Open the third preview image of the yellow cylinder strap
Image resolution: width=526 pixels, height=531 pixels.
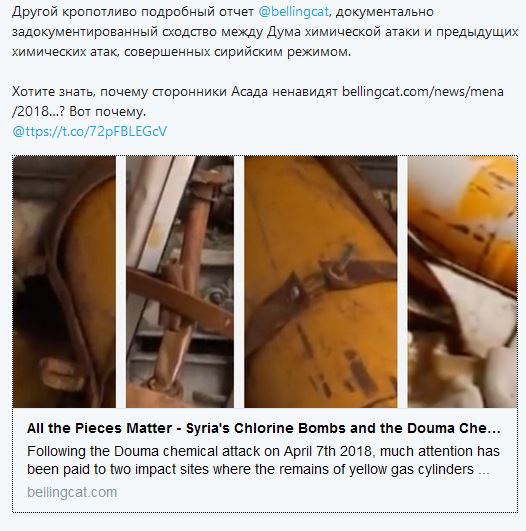point(321,281)
